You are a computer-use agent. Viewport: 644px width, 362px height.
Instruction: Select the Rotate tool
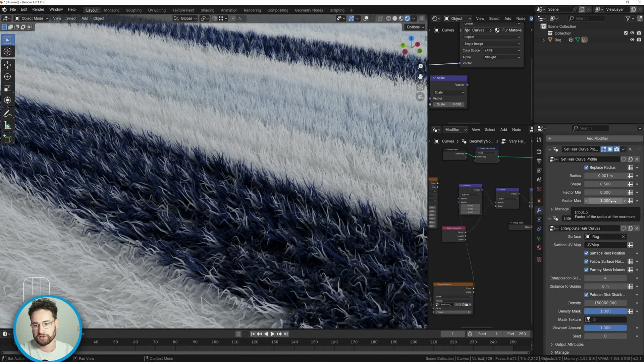[x=7, y=76]
